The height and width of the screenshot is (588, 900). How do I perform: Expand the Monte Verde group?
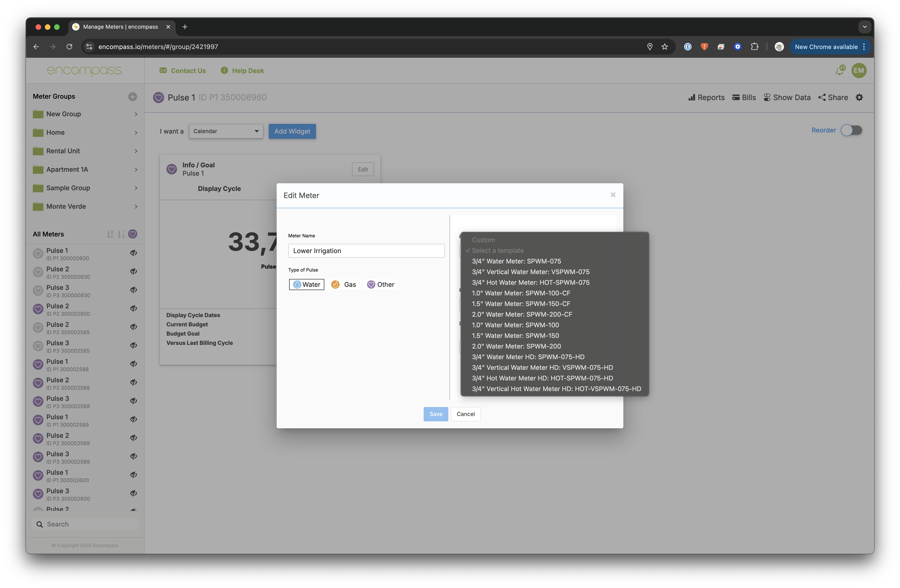[136, 207]
